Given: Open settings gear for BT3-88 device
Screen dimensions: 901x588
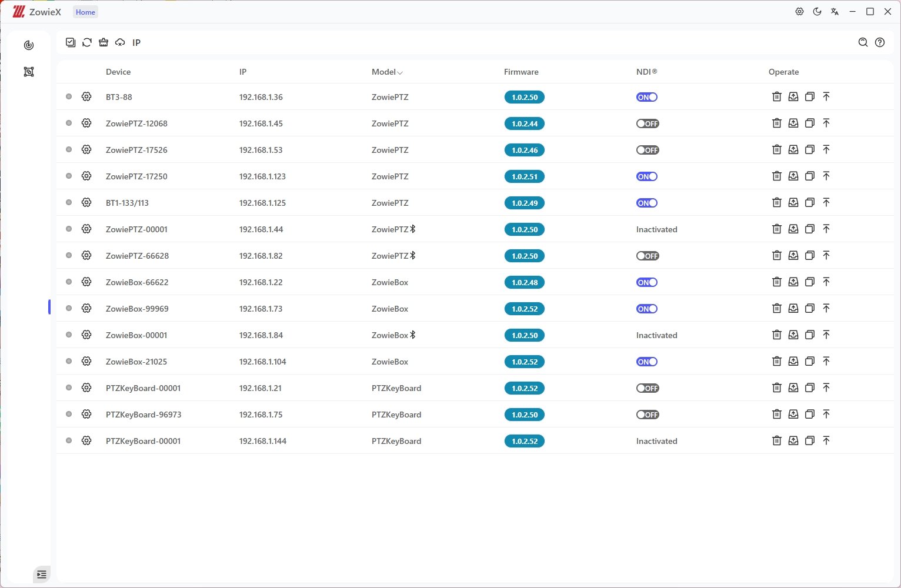Looking at the screenshot, I should 86,96.
